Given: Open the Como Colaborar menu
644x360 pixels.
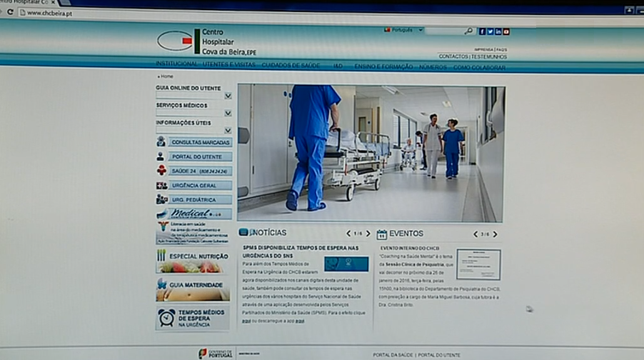Looking at the screenshot, I should pos(479,67).
